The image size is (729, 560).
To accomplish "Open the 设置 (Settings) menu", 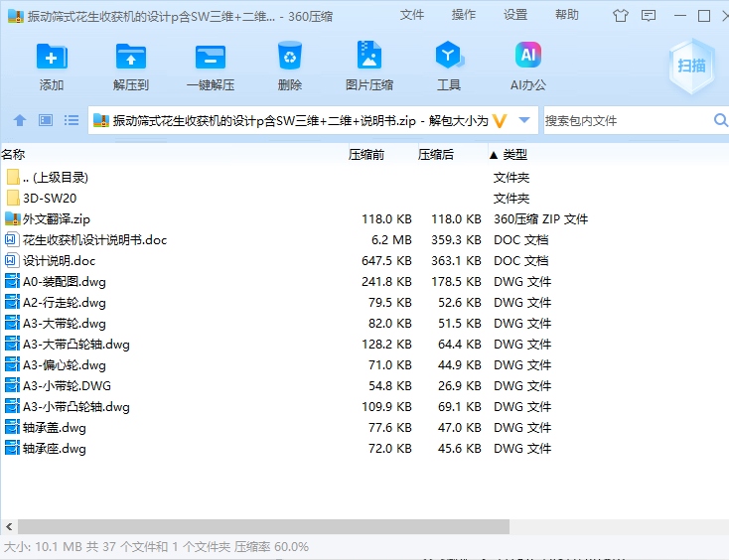I will click(515, 15).
